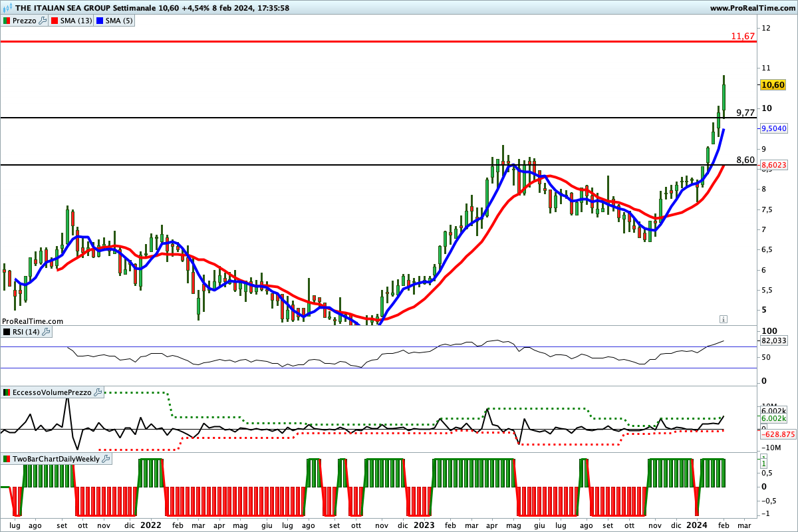The height and width of the screenshot is (532, 798).
Task: Click the yellow 10,60 current price tag
Action: pos(773,85)
